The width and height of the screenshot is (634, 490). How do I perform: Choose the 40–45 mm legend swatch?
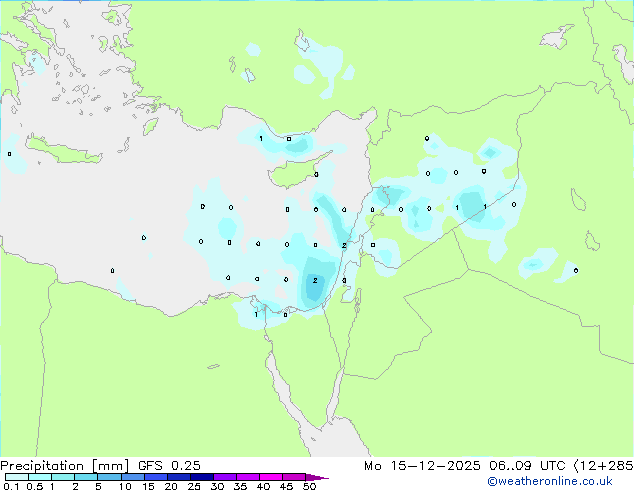click(271, 477)
